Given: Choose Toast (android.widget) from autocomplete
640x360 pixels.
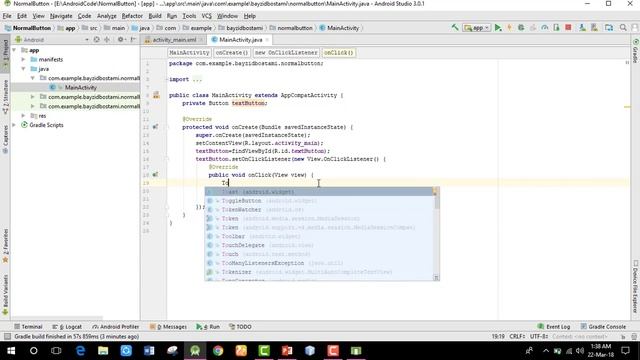Looking at the screenshot, I should [320, 191].
